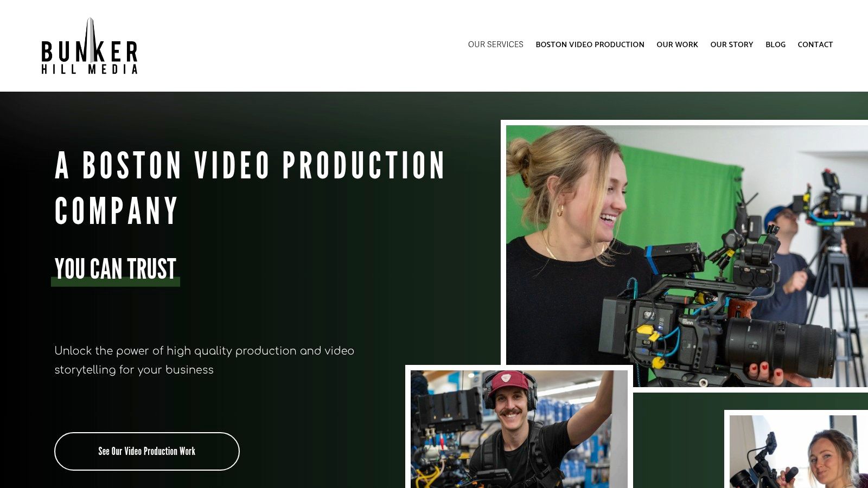The image size is (868, 488).
Task: Click the You Can Trust subheading
Action: coord(116,269)
